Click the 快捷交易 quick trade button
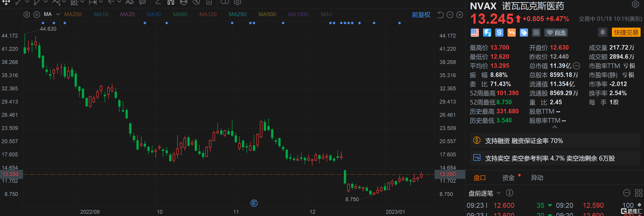Screen dimensions: 644x216 (626, 32)
